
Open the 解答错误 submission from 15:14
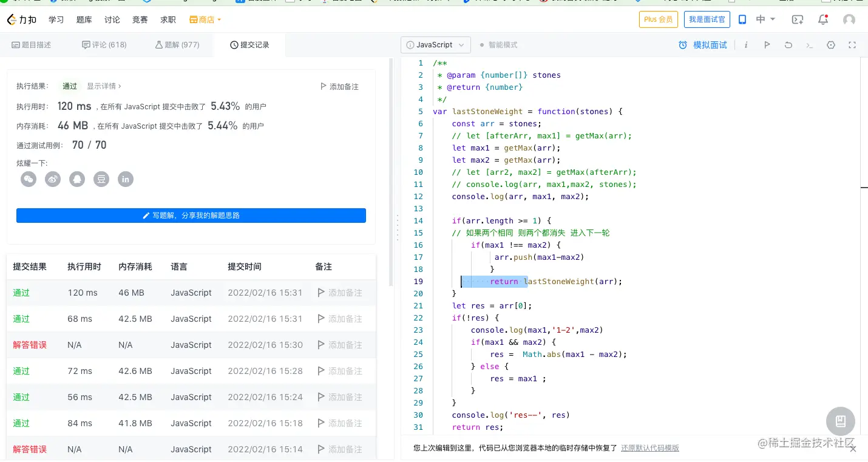(x=30, y=449)
